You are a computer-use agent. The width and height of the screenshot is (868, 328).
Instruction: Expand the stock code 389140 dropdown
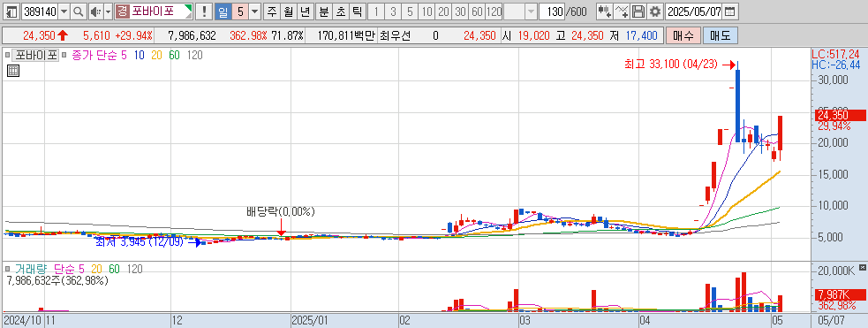click(64, 11)
